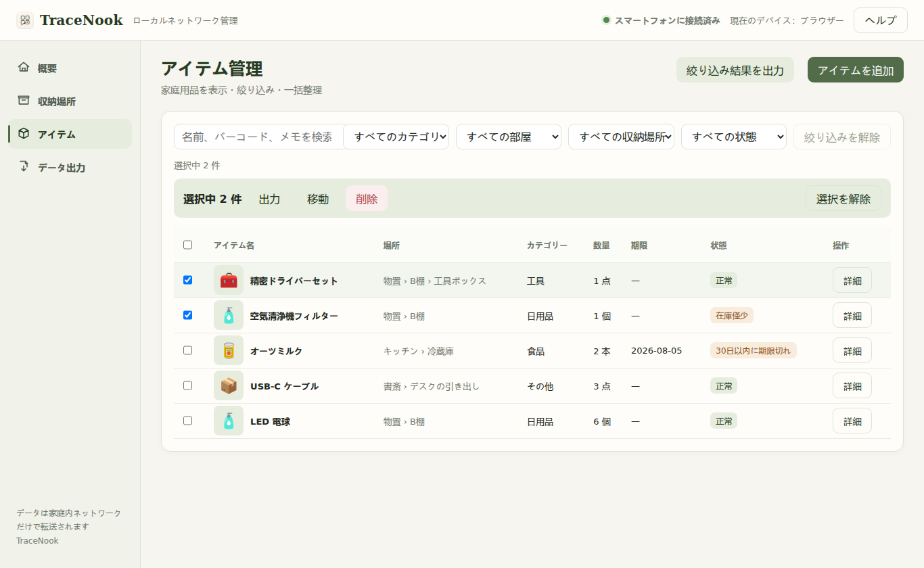Click the archive box icon beside 収納場所
This screenshot has height=568, width=924.
click(x=24, y=100)
